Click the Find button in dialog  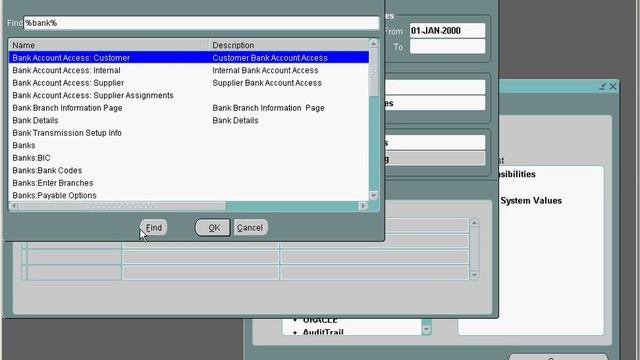click(x=154, y=227)
